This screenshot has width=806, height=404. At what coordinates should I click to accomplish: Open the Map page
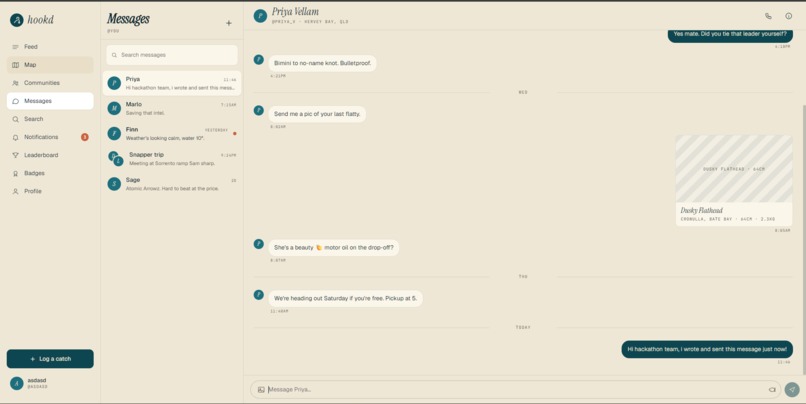point(50,65)
